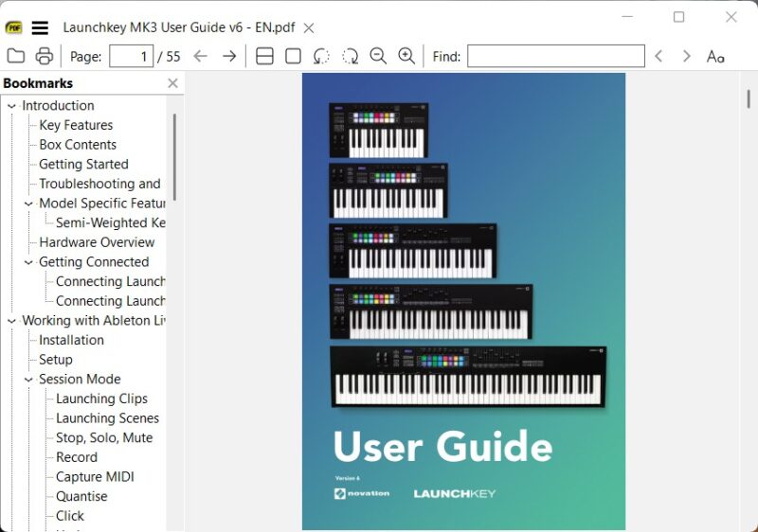Jump to Record bookmark
Image resolution: width=758 pixels, height=532 pixels.
77,457
